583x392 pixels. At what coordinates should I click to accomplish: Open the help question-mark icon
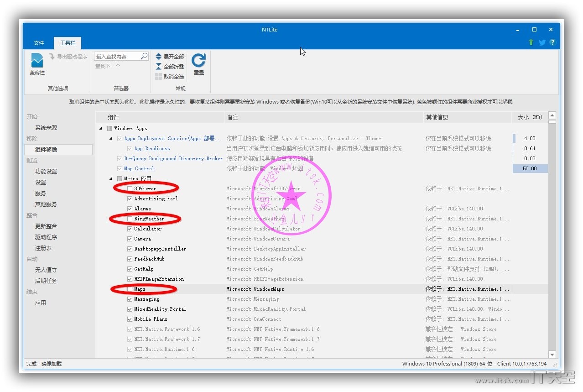tap(552, 42)
